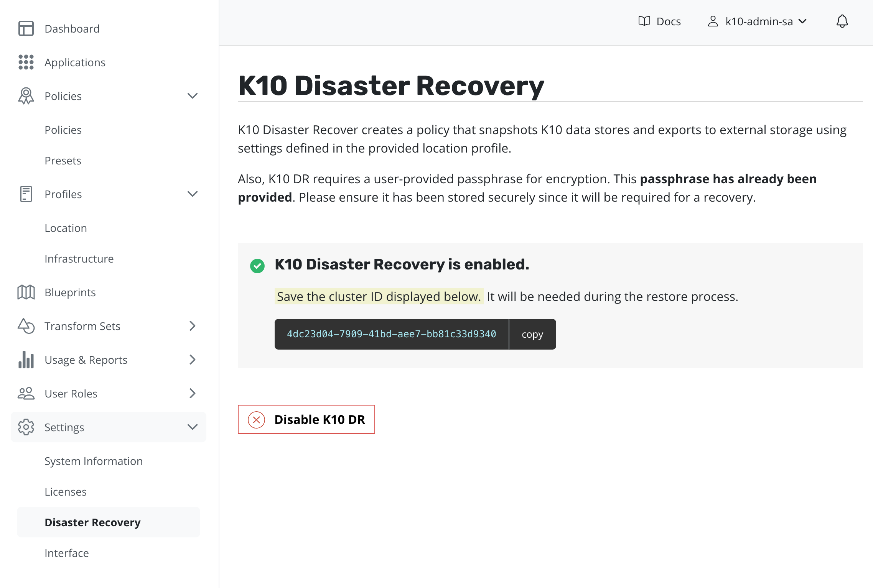Go to the Licenses settings page
The width and height of the screenshot is (873, 588).
tap(66, 492)
